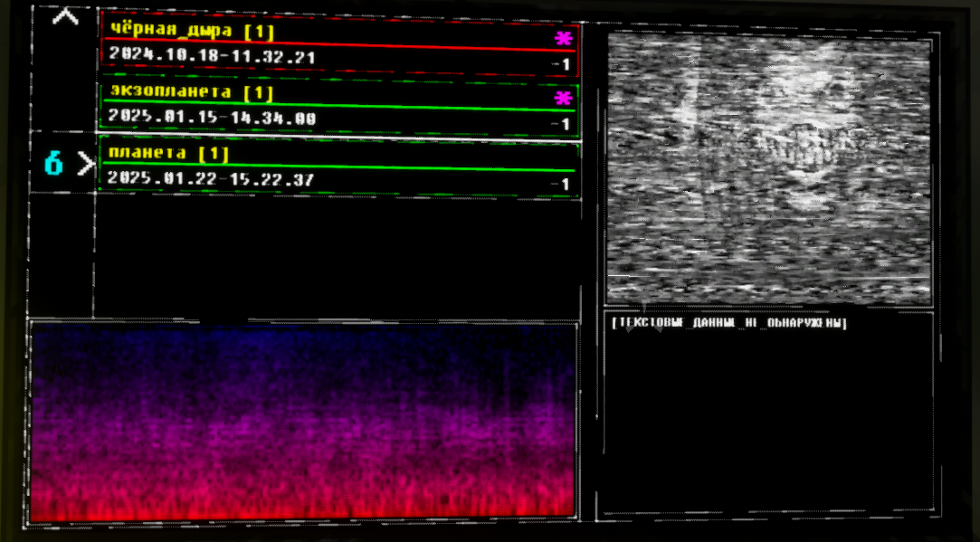
Task: Click the timestamp 2025.01.22-15.22.37
Action: [211, 178]
